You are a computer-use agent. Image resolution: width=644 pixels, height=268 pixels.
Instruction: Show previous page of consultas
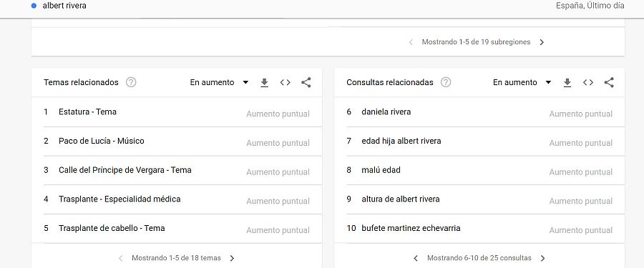(x=416, y=258)
